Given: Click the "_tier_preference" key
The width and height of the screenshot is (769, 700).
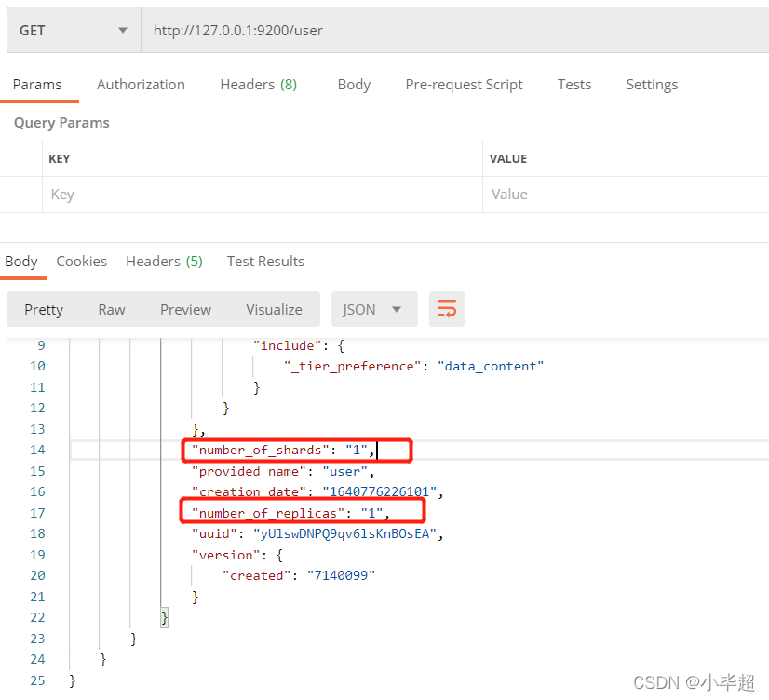Looking at the screenshot, I should coord(352,366).
